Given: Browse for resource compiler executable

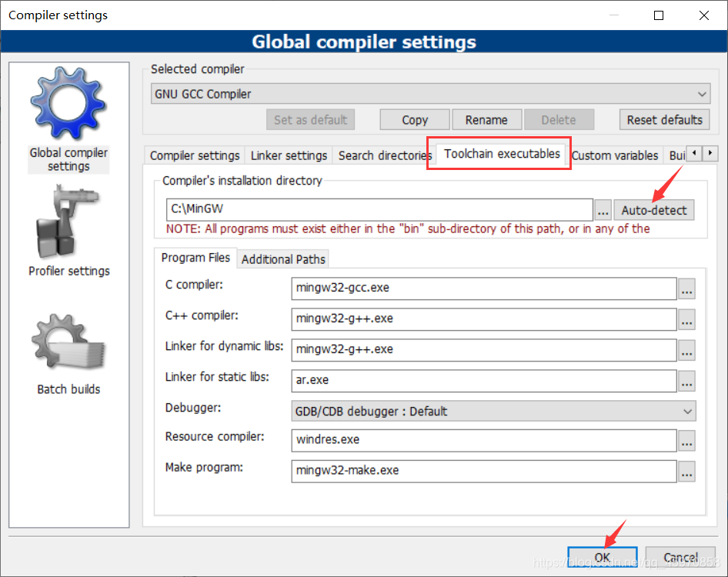Looking at the screenshot, I should tap(686, 441).
